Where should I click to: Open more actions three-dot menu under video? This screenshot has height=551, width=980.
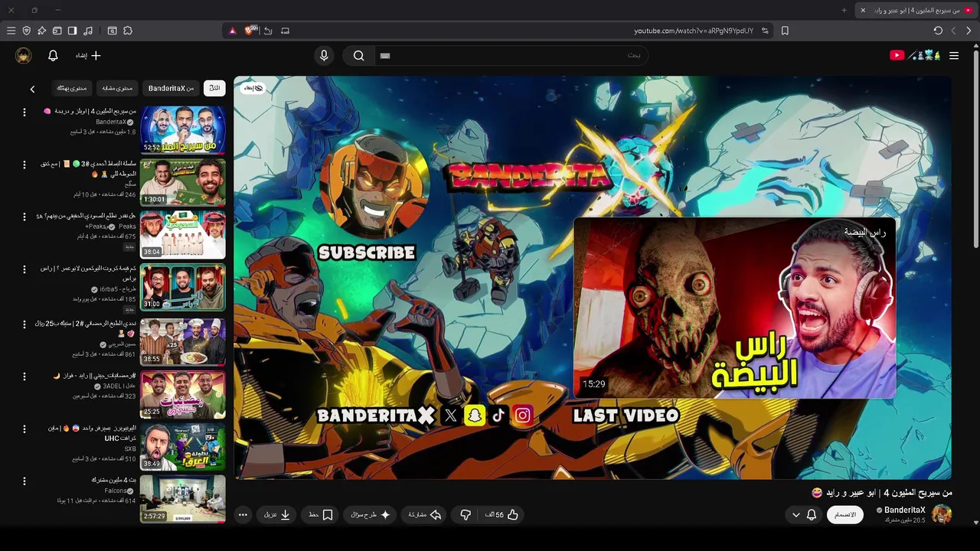[x=243, y=515]
